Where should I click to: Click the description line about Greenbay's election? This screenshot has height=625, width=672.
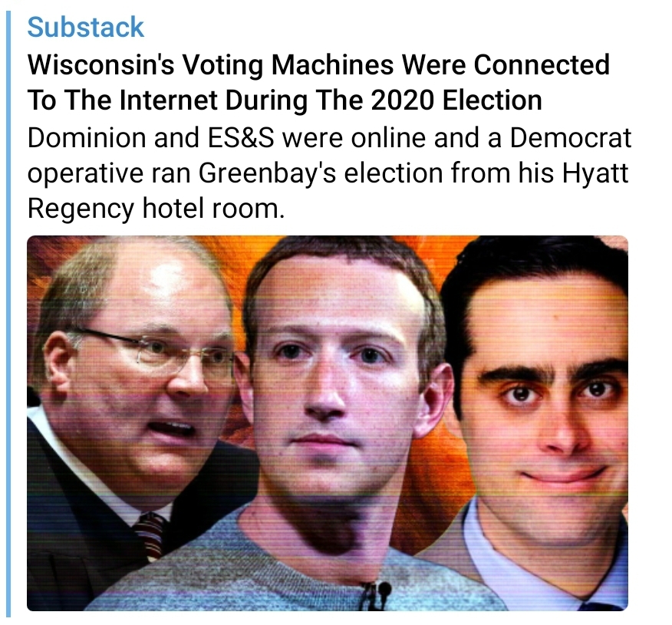click(328, 173)
